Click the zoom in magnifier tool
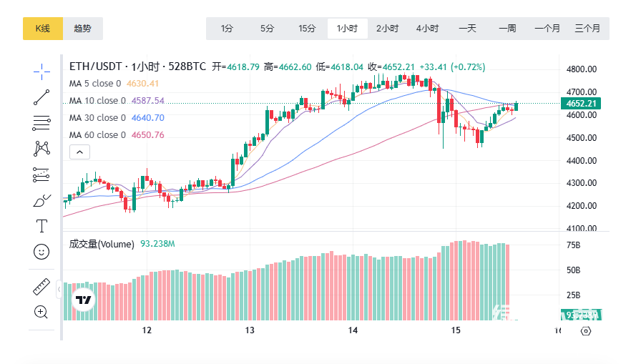 [41, 312]
